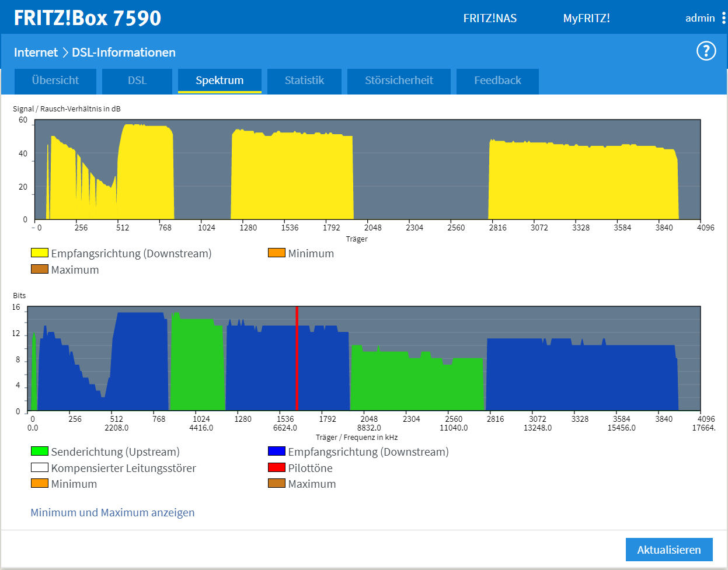Click 'Träger' label under SNR chart

357,239
